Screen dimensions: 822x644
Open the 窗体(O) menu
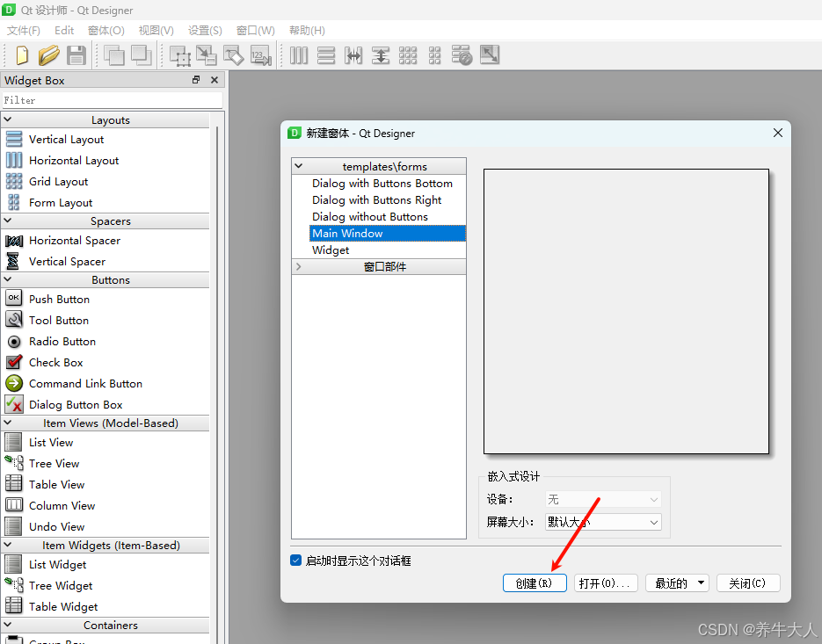(106, 31)
